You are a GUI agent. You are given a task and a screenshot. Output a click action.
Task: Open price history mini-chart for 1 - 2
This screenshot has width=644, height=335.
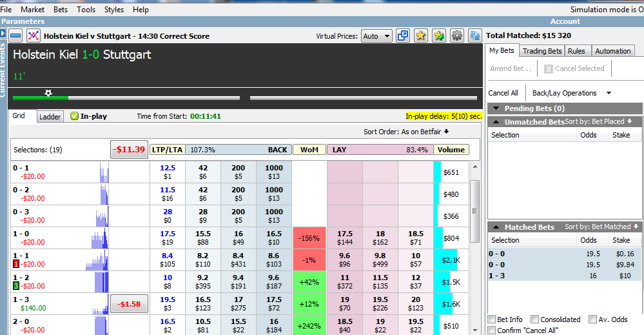pyautogui.click(x=101, y=281)
